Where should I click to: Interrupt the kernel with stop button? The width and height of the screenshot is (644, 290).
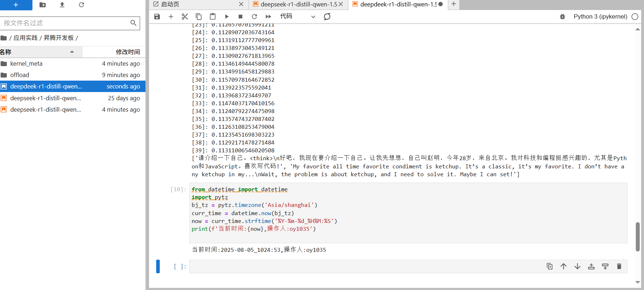tap(240, 16)
